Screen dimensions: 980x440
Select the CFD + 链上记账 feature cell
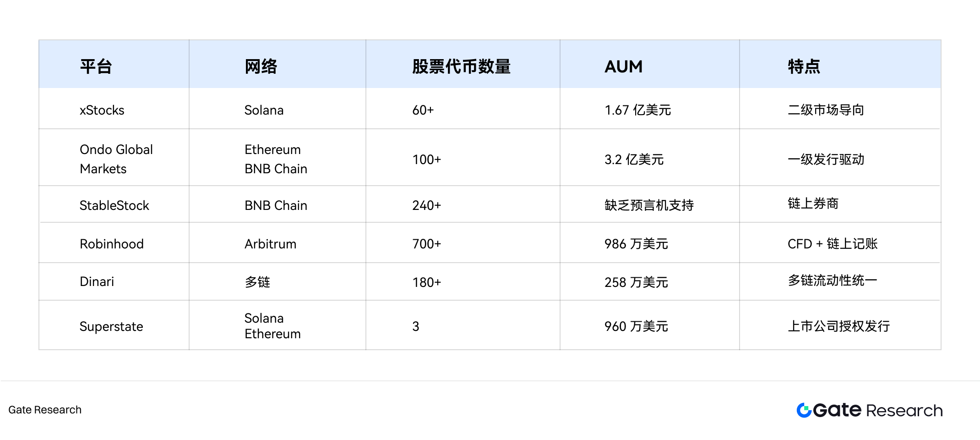point(832,244)
